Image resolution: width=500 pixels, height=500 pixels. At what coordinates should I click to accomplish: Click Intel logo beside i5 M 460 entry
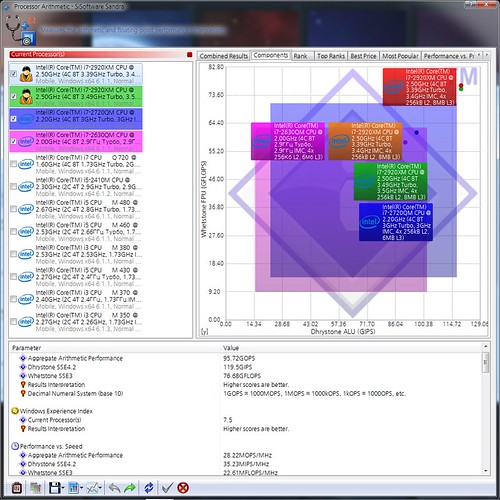point(26,232)
